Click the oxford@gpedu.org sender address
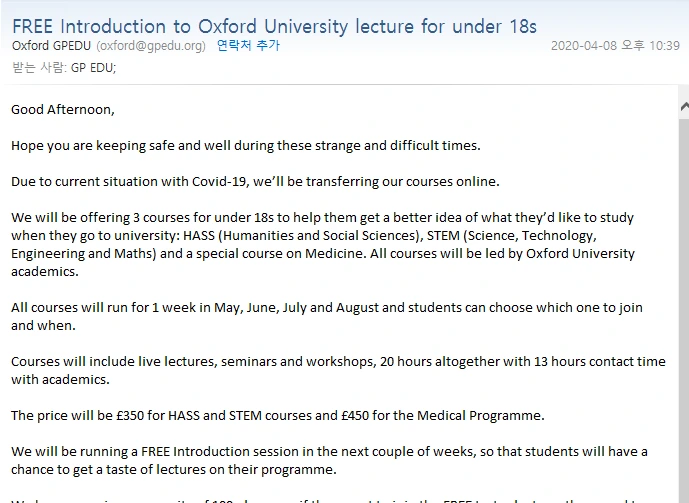The height and width of the screenshot is (503, 689). point(151,46)
